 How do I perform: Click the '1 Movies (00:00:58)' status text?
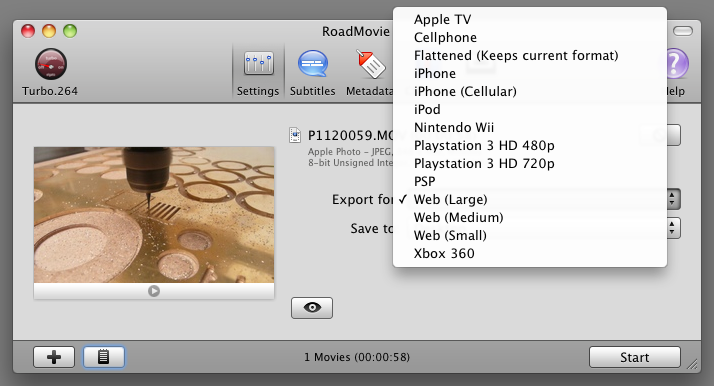(x=357, y=357)
